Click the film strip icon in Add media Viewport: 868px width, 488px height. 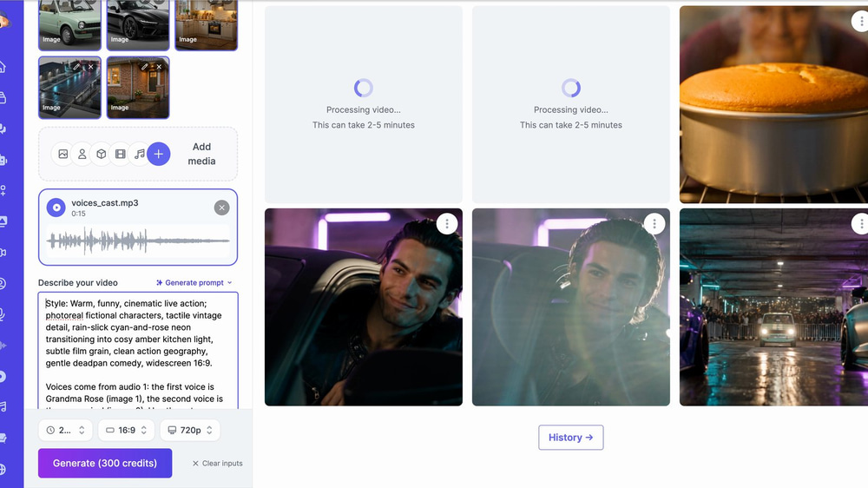120,154
